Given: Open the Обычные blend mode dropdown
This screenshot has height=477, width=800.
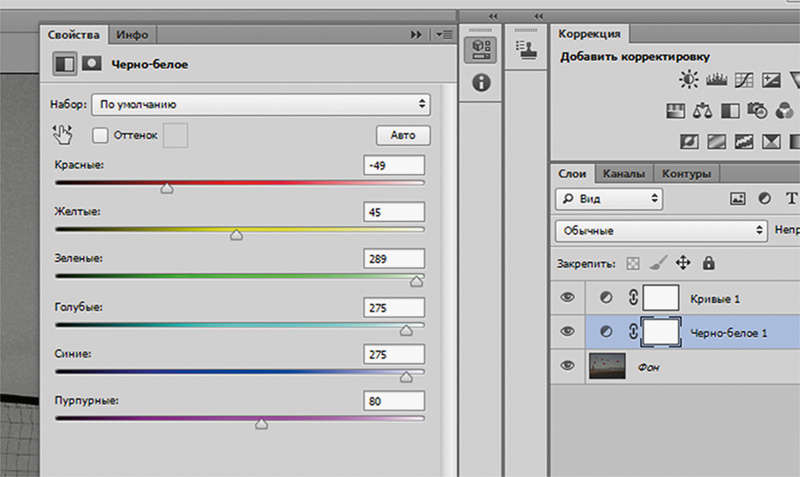Looking at the screenshot, I should (660, 230).
